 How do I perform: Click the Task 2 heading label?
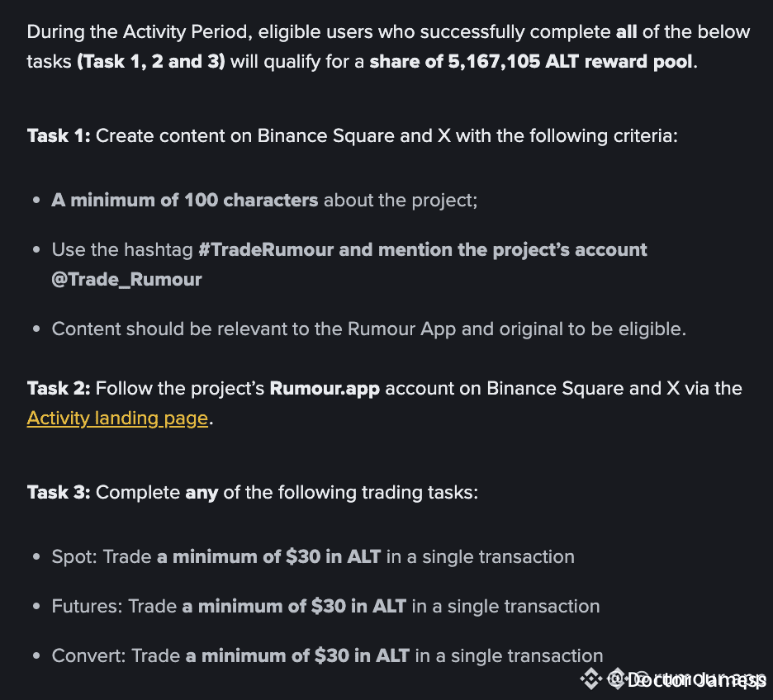58,388
